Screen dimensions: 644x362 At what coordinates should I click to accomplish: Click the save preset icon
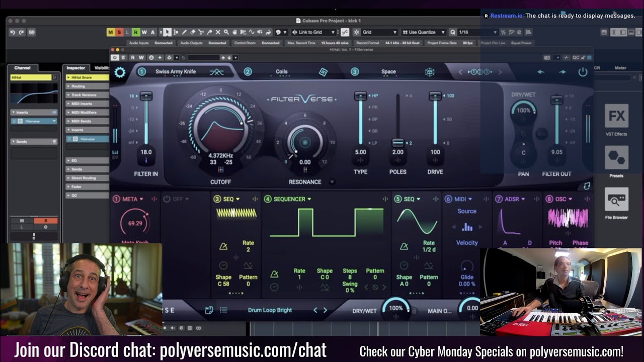pos(209,310)
